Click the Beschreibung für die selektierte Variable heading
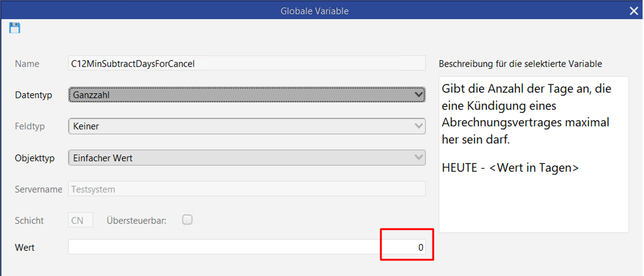 point(520,64)
